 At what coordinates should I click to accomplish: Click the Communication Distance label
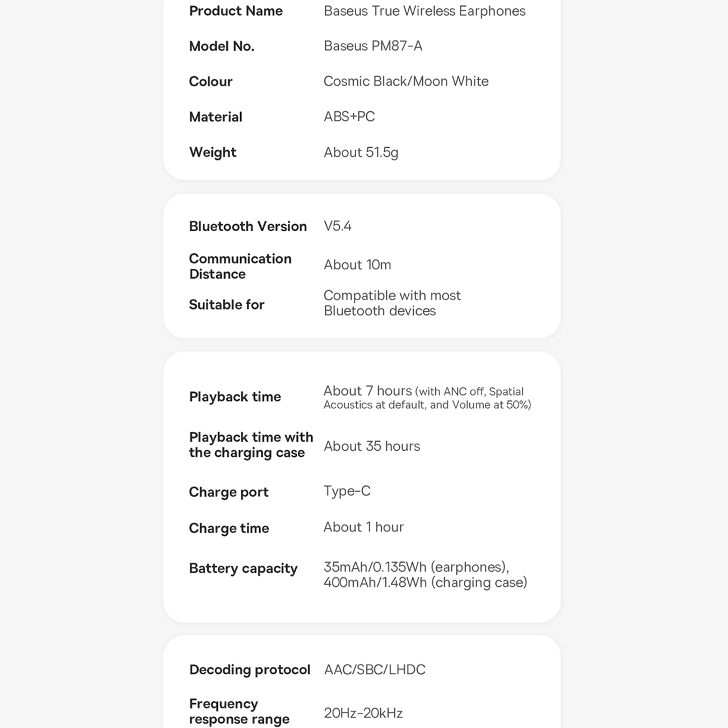coord(240,266)
